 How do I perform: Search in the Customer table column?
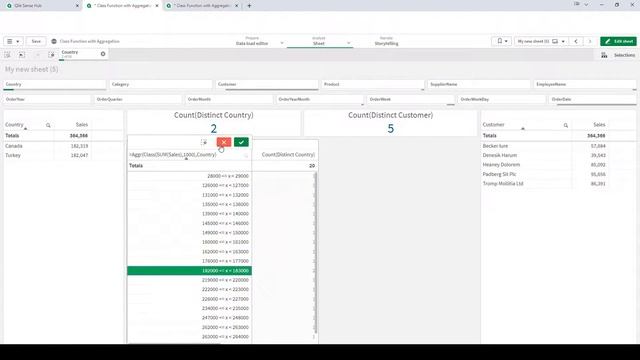(x=566, y=125)
